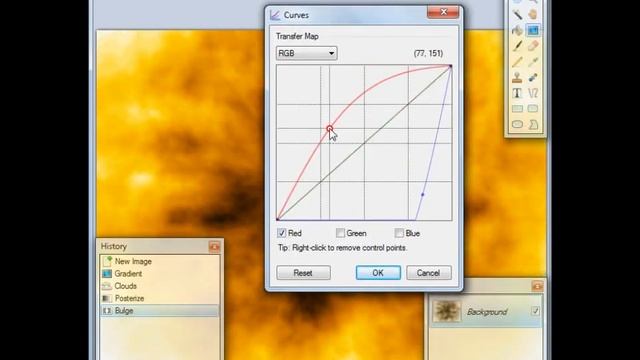Open the RGB transfer map dropdown
This screenshot has height=360, width=640.
307,53
